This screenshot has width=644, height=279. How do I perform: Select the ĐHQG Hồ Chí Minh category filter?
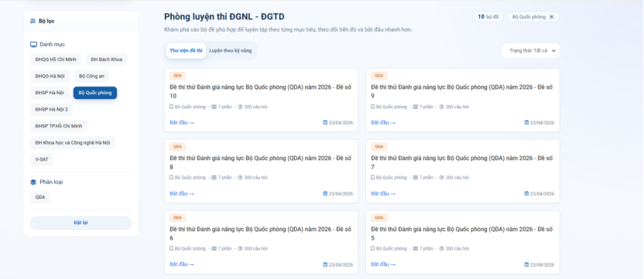pyautogui.click(x=56, y=60)
